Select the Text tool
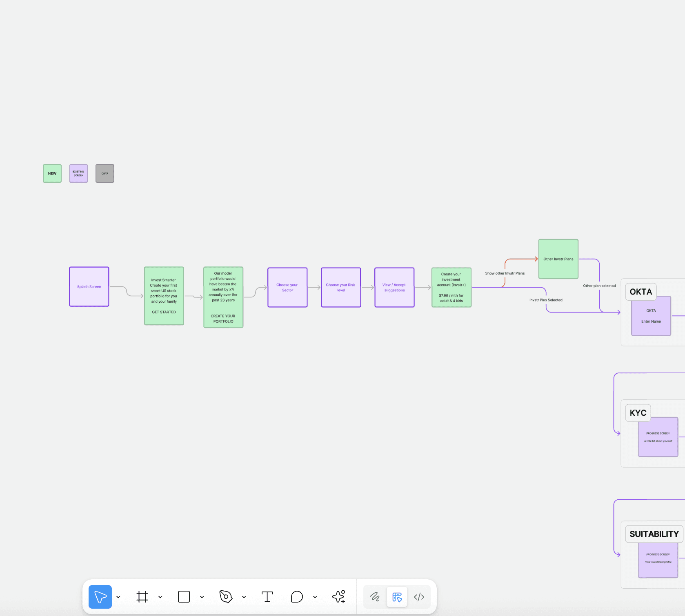685x616 pixels. pos(267,597)
